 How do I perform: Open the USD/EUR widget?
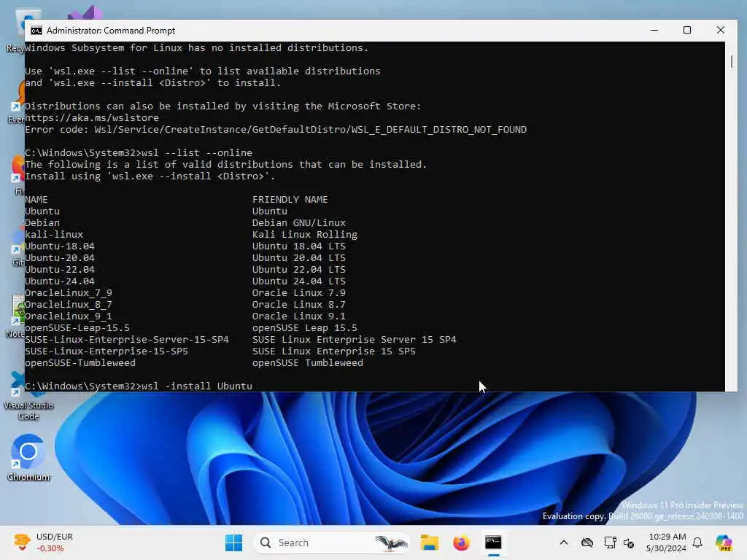pos(44,542)
